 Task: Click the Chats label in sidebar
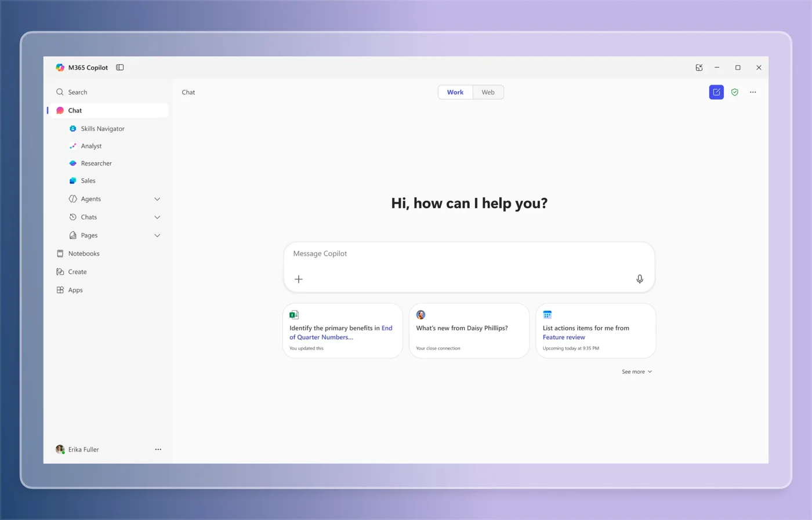click(x=89, y=217)
